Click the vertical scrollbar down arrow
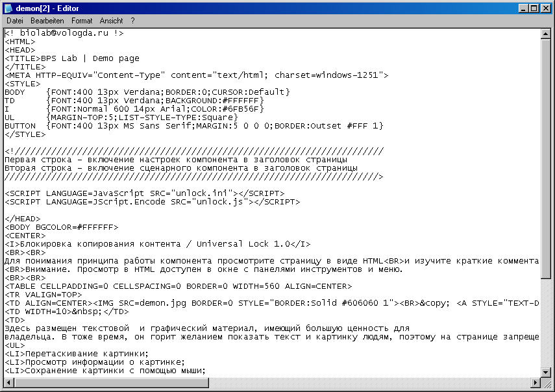Screen dimensions: 555x392 [x=545, y=372]
